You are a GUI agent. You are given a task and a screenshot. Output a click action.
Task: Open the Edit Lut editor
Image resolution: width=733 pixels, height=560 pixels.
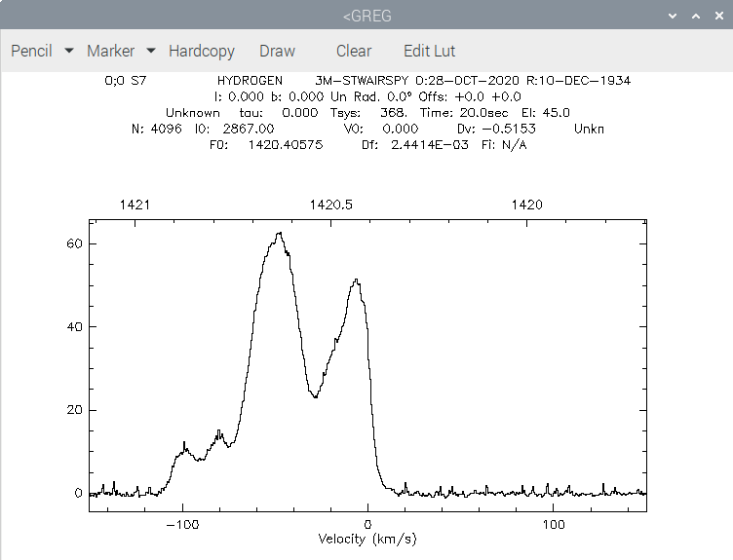[429, 51]
